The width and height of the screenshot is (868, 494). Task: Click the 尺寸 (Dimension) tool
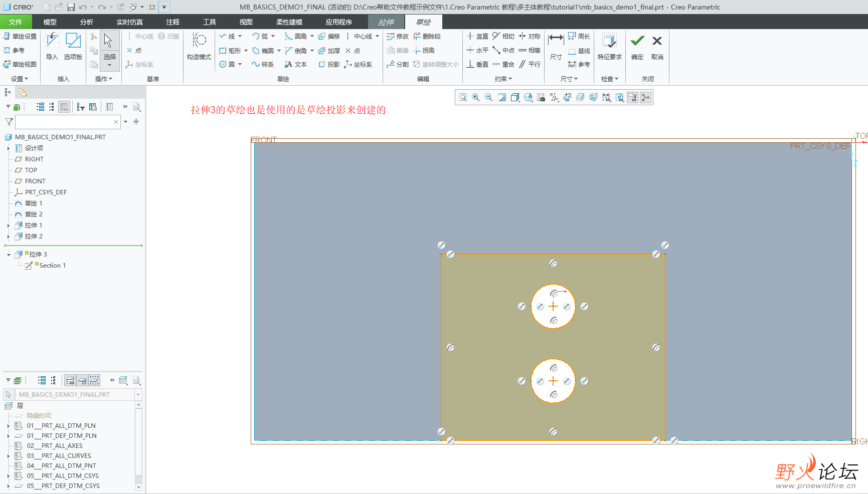556,46
